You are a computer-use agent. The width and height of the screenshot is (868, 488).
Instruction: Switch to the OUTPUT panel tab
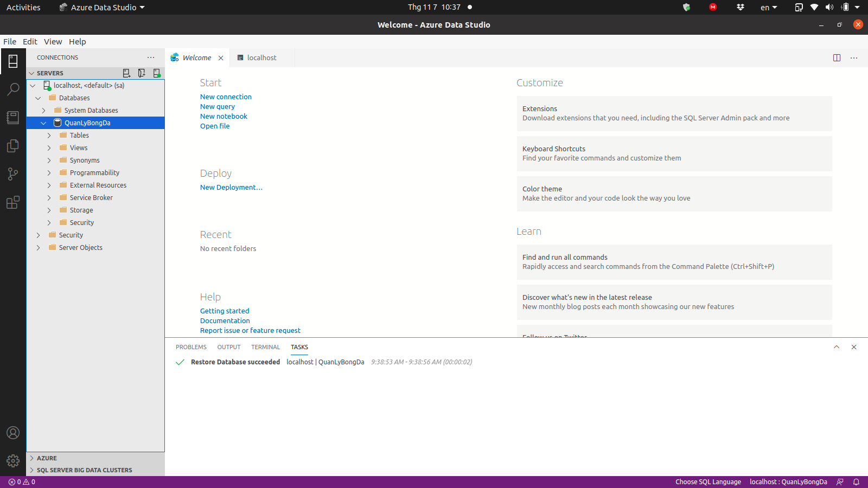click(x=229, y=347)
